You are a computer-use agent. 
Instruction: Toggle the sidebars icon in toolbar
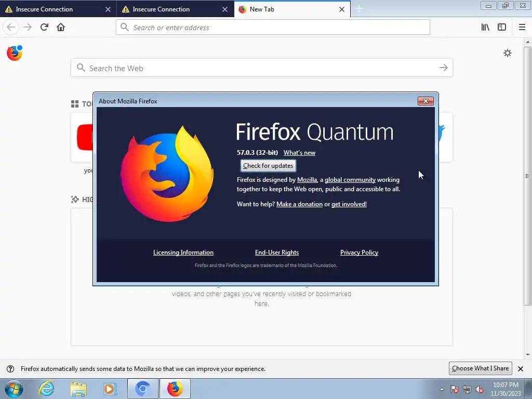click(502, 27)
